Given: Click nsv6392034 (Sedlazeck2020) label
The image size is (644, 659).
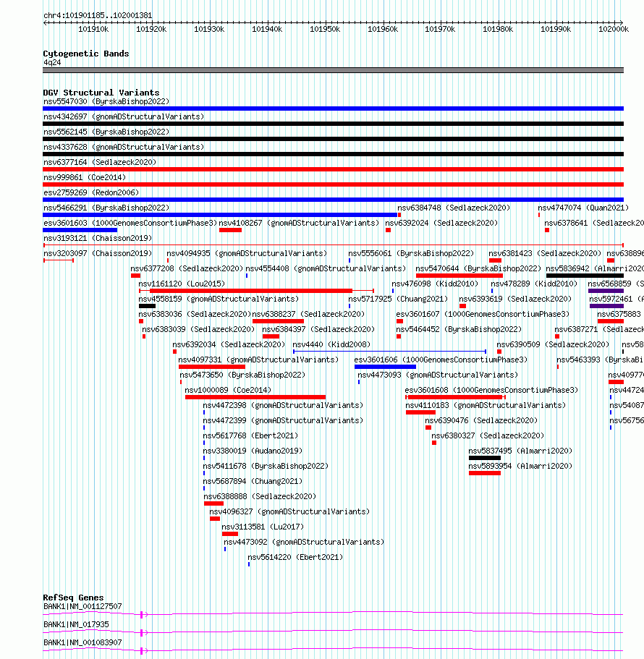Looking at the screenshot, I should point(229,344).
